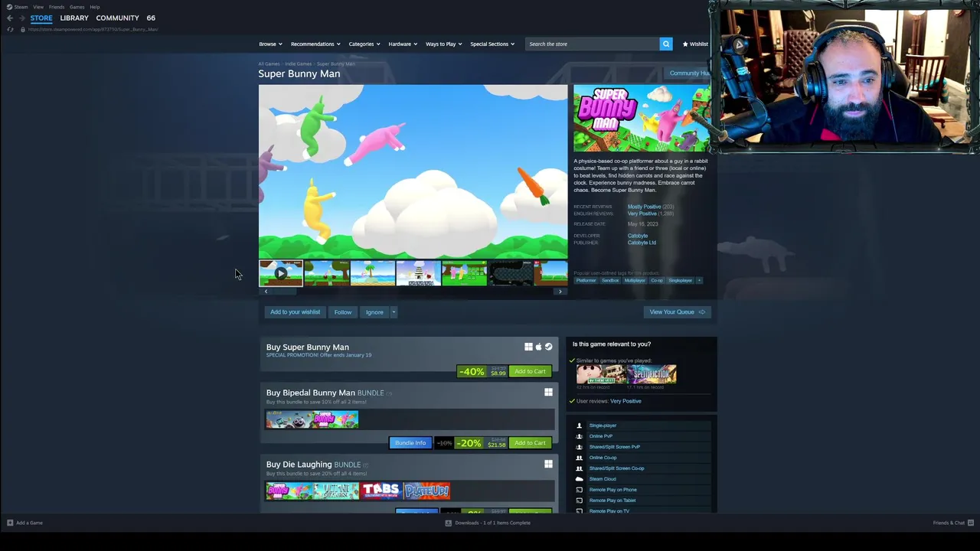980x551 pixels.
Task: Go forward with the right arrow
Action: tap(21, 18)
